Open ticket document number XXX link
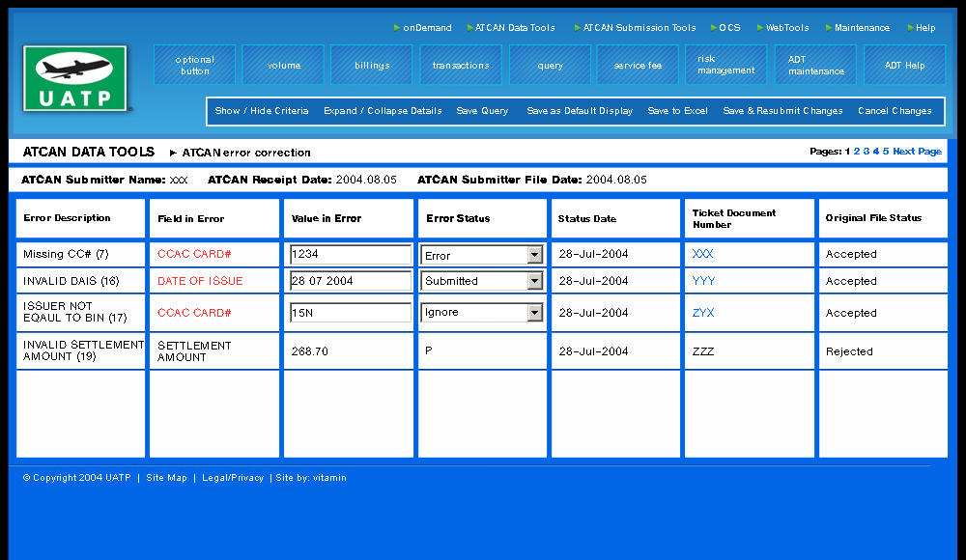 tap(702, 254)
